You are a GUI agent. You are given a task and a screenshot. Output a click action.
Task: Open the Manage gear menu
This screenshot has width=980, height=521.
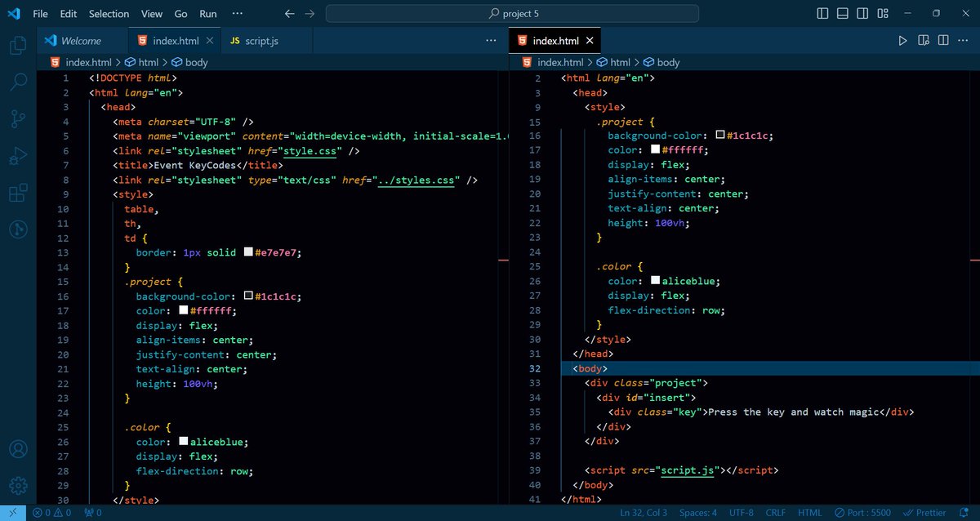[x=18, y=487]
